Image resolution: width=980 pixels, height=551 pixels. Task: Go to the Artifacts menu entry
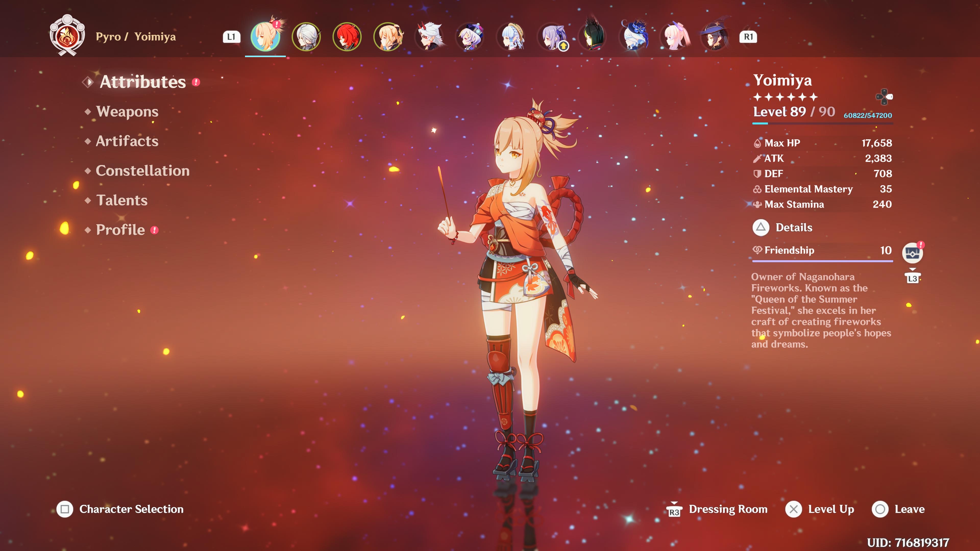[127, 141]
